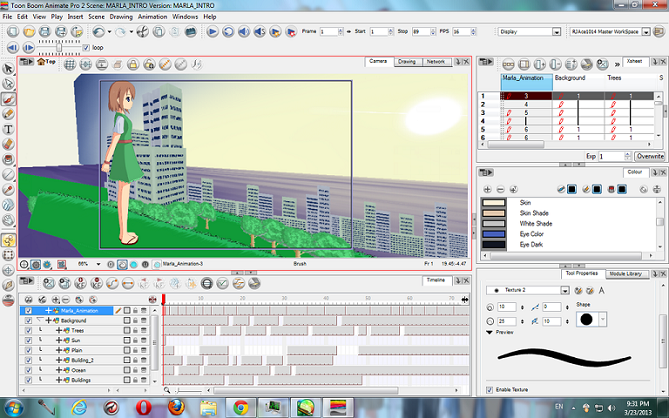
Task: Click the Open folder icon
Action: tap(29, 32)
